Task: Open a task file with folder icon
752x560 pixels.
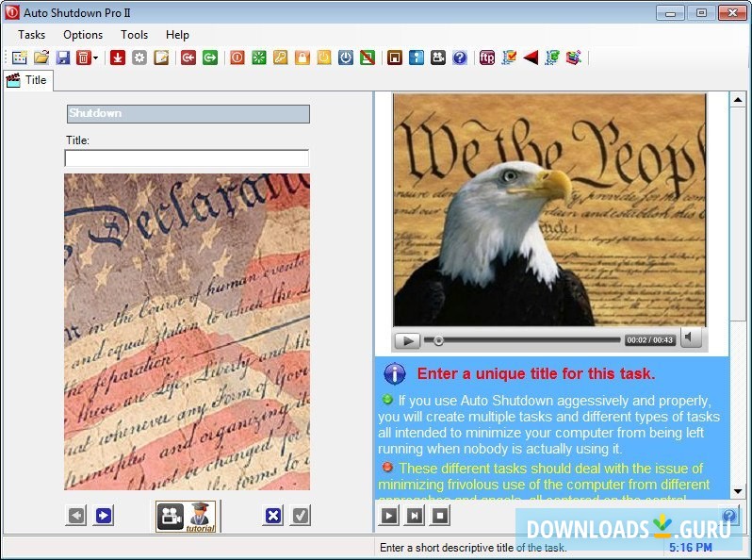Action: 41,58
